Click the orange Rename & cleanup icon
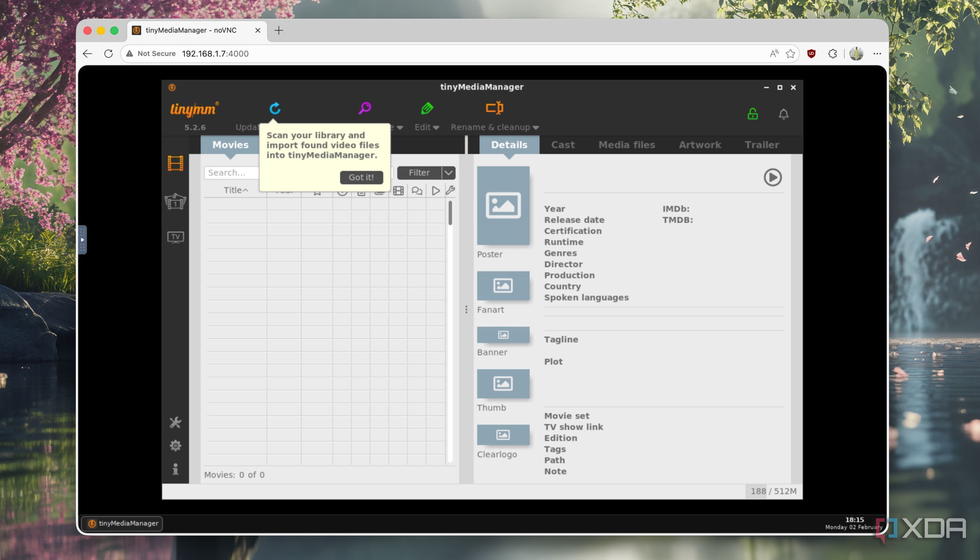This screenshot has width=980, height=560. [494, 108]
